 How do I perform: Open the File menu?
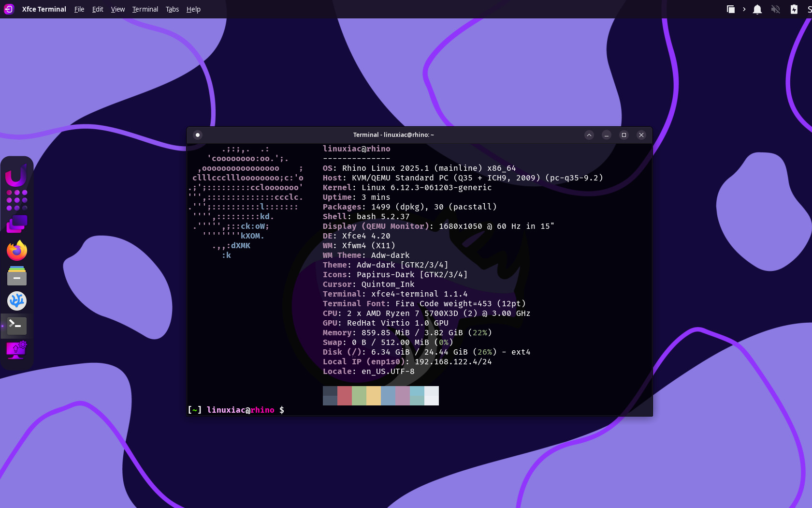(x=79, y=9)
